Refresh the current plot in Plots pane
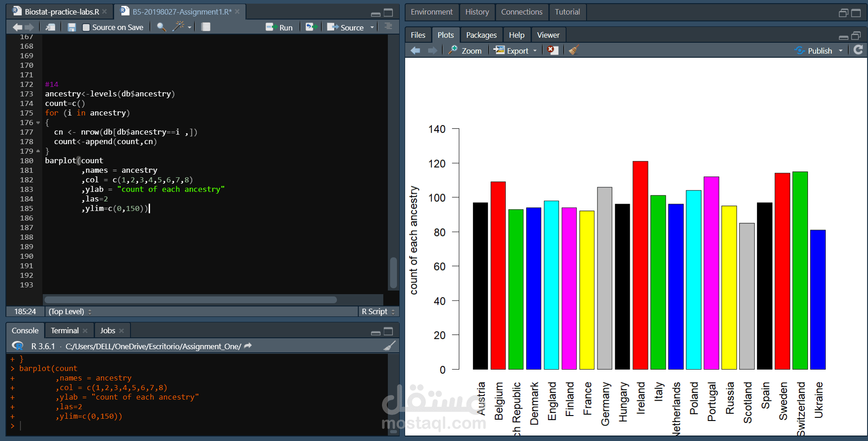Image resolution: width=868 pixels, height=441 pixels. [858, 50]
